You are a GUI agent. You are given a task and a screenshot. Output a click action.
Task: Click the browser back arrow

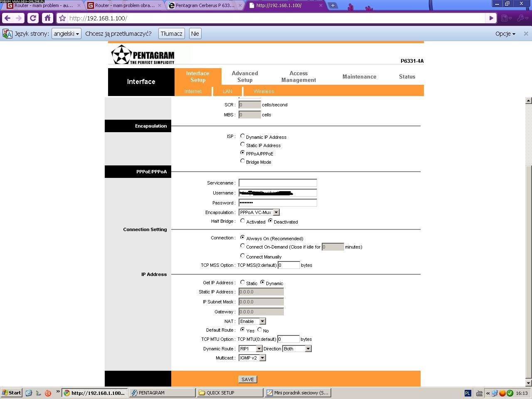[x=7, y=18]
